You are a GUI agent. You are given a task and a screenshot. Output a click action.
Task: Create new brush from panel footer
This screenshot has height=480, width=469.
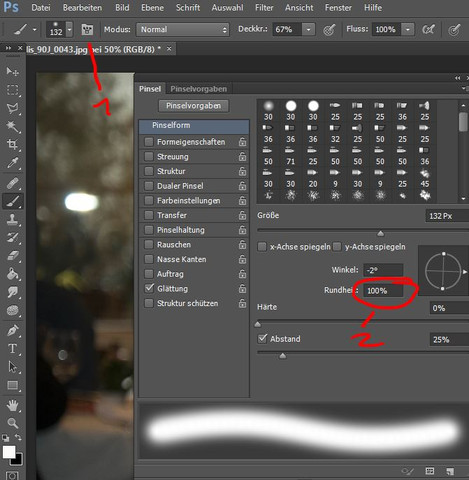coord(450,471)
